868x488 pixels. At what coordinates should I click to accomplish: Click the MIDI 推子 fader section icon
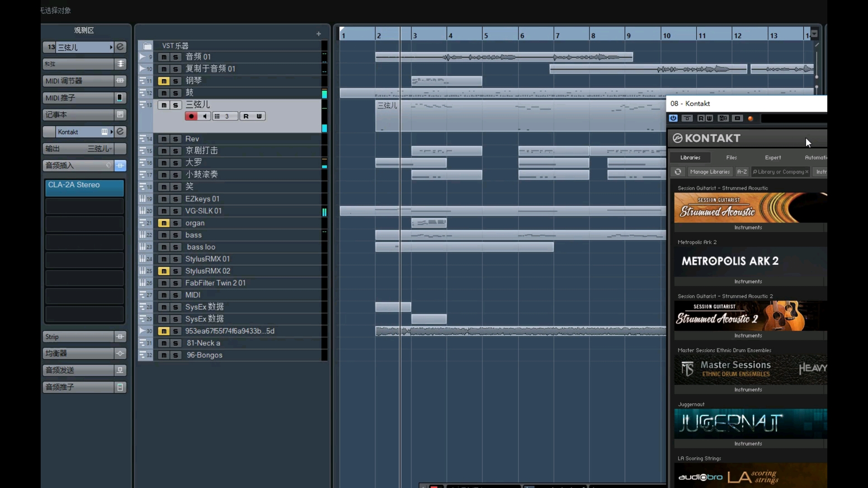click(x=120, y=98)
